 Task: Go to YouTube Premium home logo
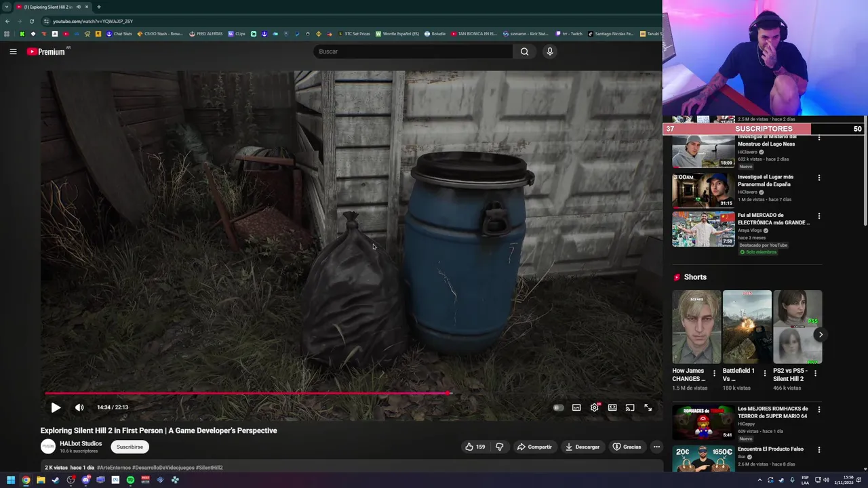click(x=46, y=52)
